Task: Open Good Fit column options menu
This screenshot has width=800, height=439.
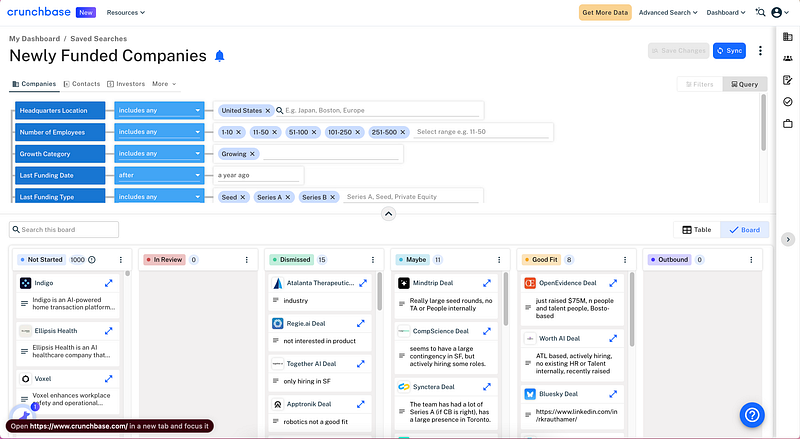Action: click(625, 260)
